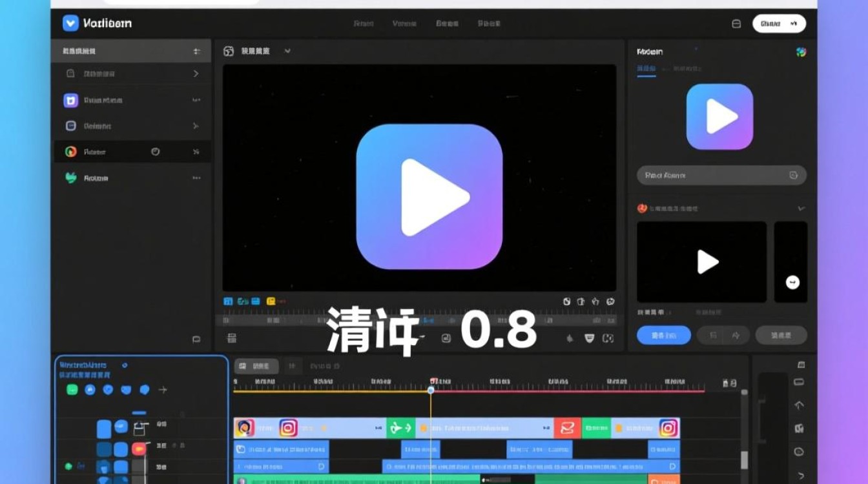The width and height of the screenshot is (868, 484).
Task: Select the highlighted first tab above the timeline
Action: coord(256,366)
